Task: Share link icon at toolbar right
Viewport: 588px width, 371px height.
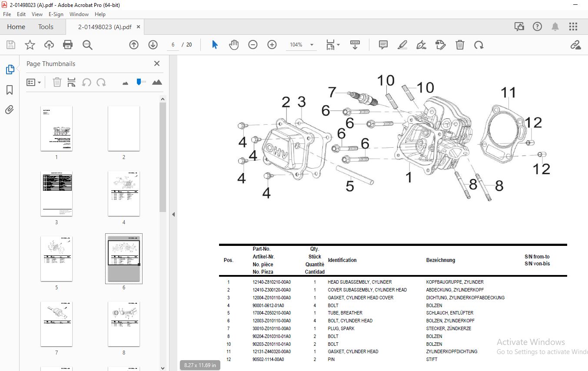Action: (575, 45)
